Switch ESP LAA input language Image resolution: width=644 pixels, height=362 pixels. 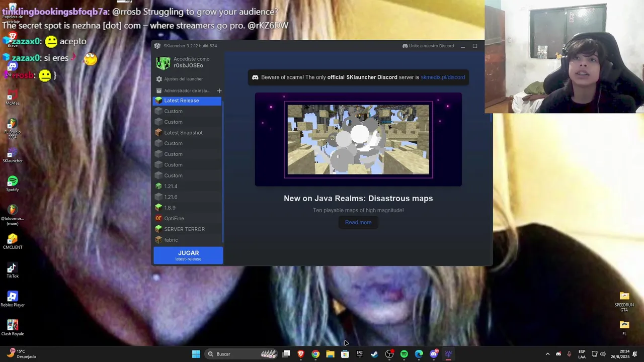coord(582,354)
